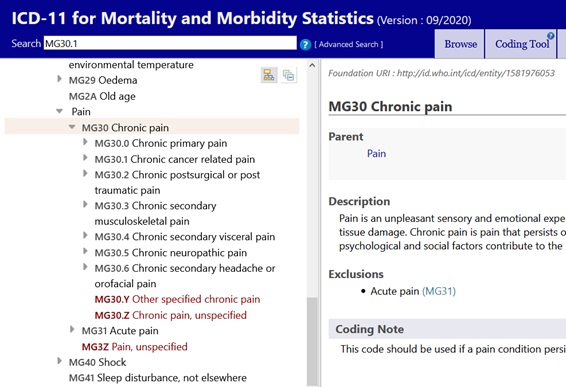Select MG30.Z Chronic pain, unspecified
Image resolution: width=566 pixels, height=387 pixels.
170,315
